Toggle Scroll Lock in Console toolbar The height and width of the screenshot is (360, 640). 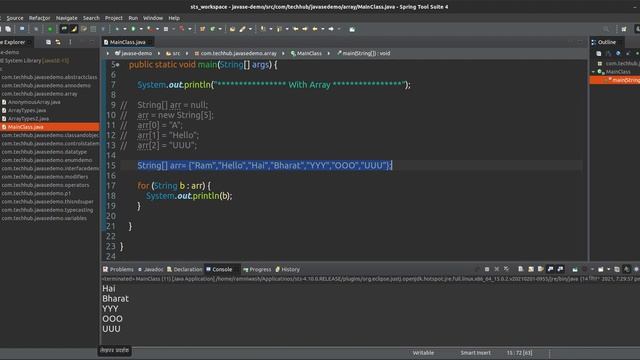pyautogui.click(x=531, y=269)
